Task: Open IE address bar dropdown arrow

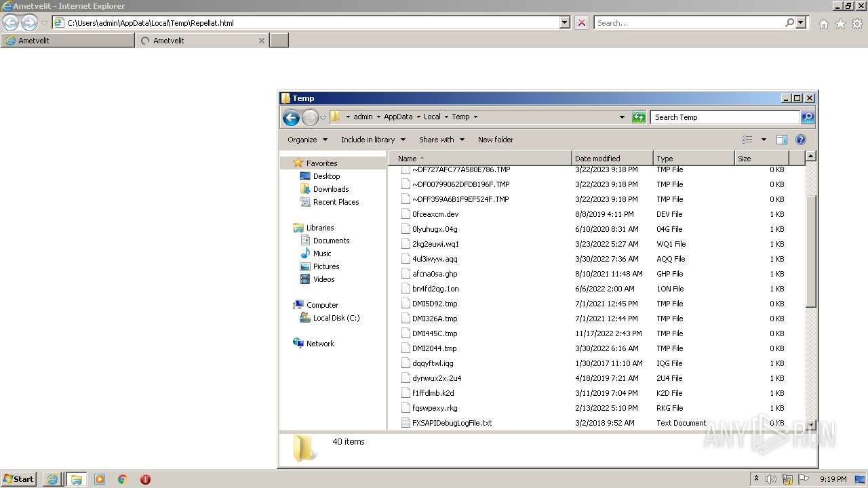Action: tap(565, 22)
